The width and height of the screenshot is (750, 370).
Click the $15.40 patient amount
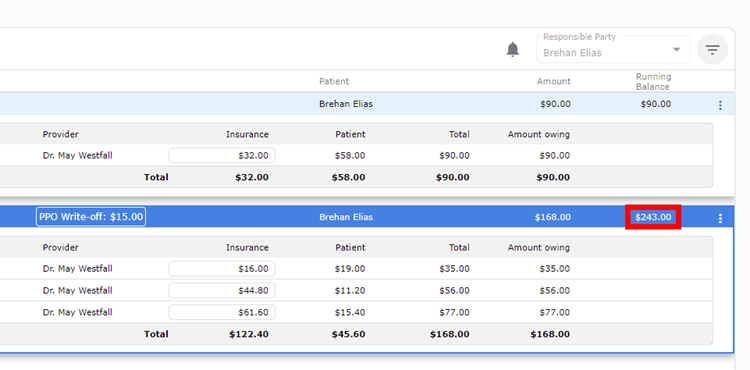coord(350,312)
